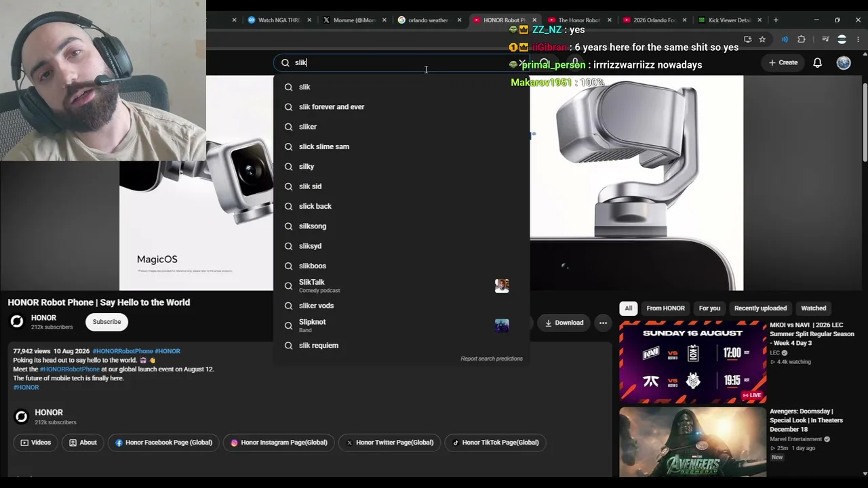Click the Create button
Image resolution: width=868 pixels, height=488 pixels.
click(783, 62)
